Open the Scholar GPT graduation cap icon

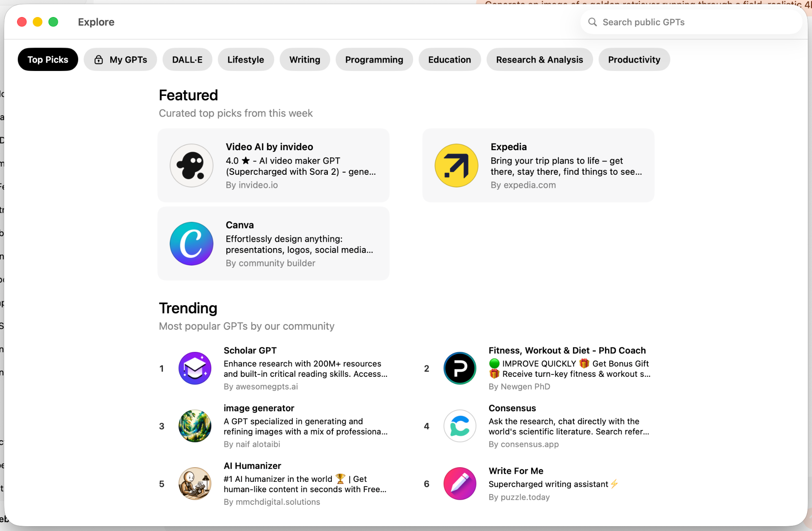point(195,368)
